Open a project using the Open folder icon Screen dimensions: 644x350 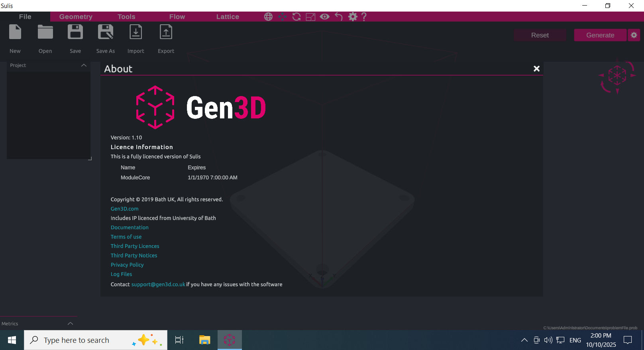click(x=45, y=32)
